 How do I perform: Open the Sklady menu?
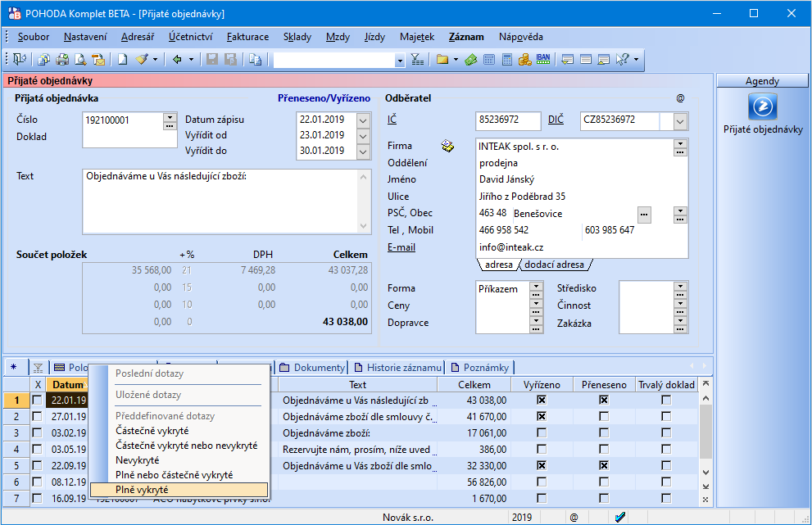(297, 37)
